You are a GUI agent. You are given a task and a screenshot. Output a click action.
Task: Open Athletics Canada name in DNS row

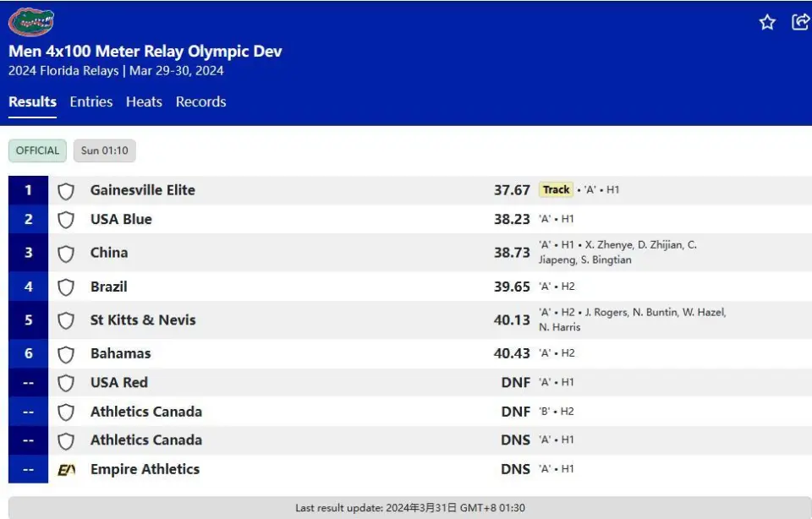point(146,440)
